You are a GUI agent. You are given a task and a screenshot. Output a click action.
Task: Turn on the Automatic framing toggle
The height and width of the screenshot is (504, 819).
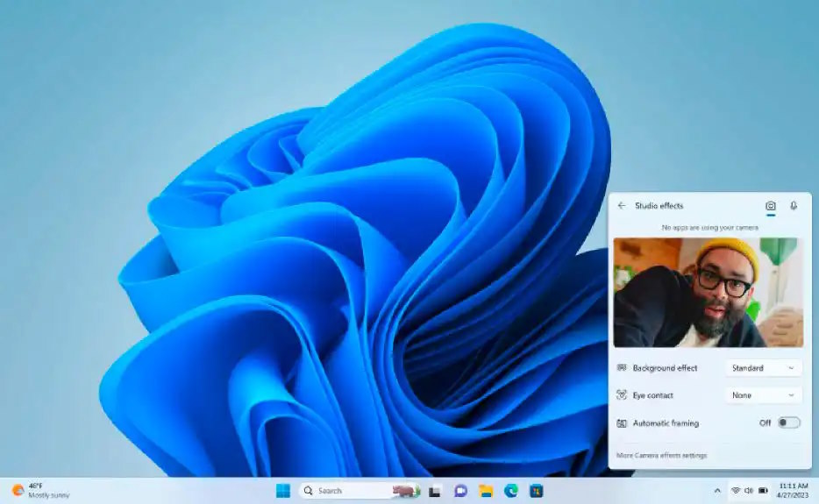click(x=788, y=422)
